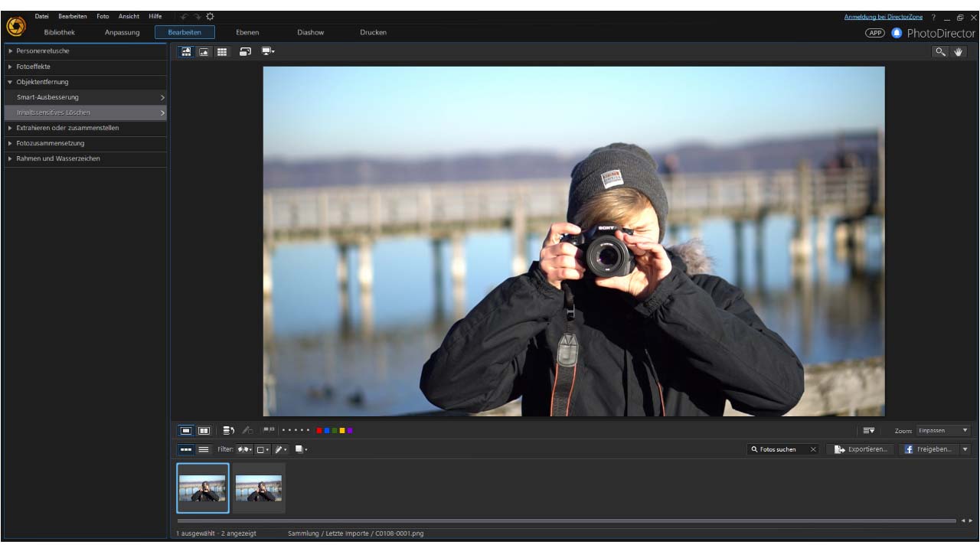Viewport: 980px width, 551px height.
Task: Select the zoom magnifier tool
Action: point(940,52)
